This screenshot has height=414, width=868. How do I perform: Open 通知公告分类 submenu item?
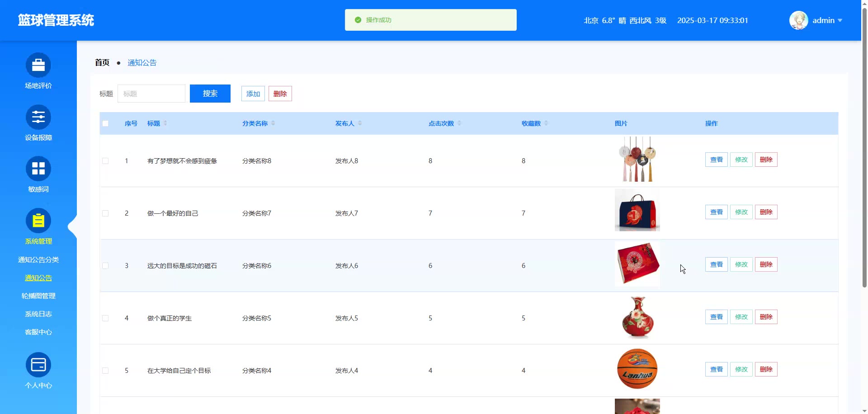(x=38, y=260)
